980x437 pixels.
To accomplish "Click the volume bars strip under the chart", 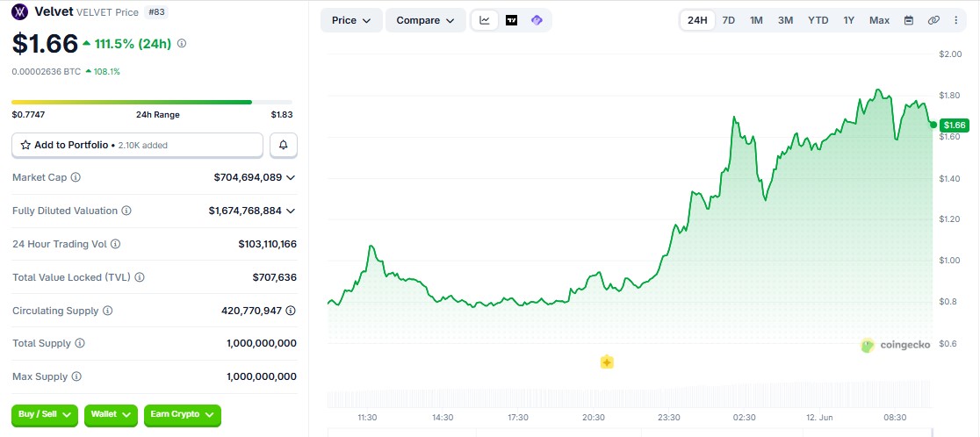I will coord(630,396).
